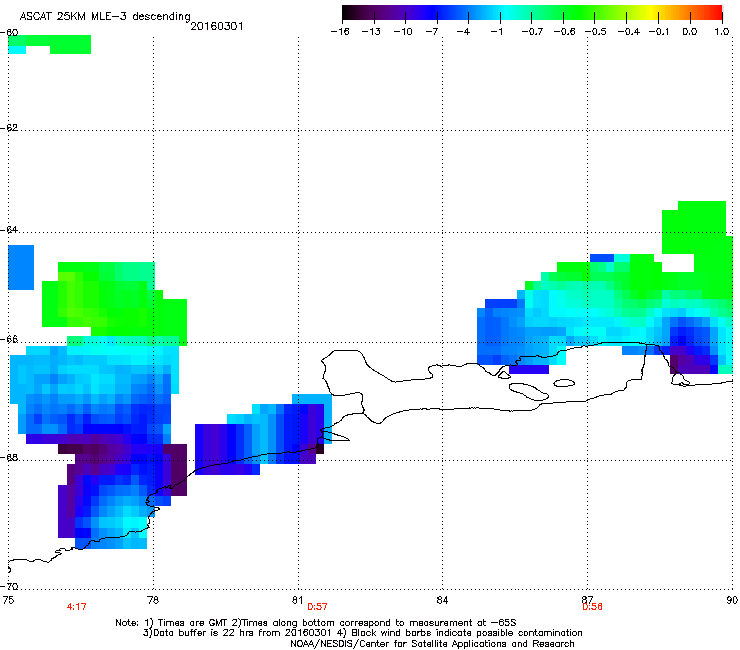Click the title 'ASCAT 25KM MLE-3 descending'
The image size is (740, 650).
[x=105, y=16]
